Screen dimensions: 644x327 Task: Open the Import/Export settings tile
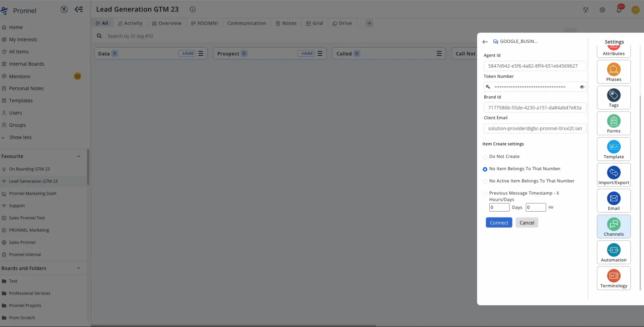[614, 175]
